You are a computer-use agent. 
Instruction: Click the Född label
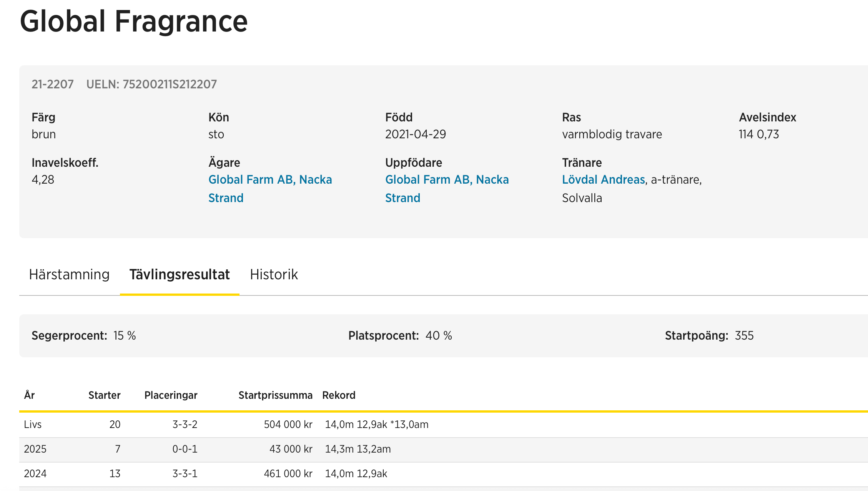399,117
